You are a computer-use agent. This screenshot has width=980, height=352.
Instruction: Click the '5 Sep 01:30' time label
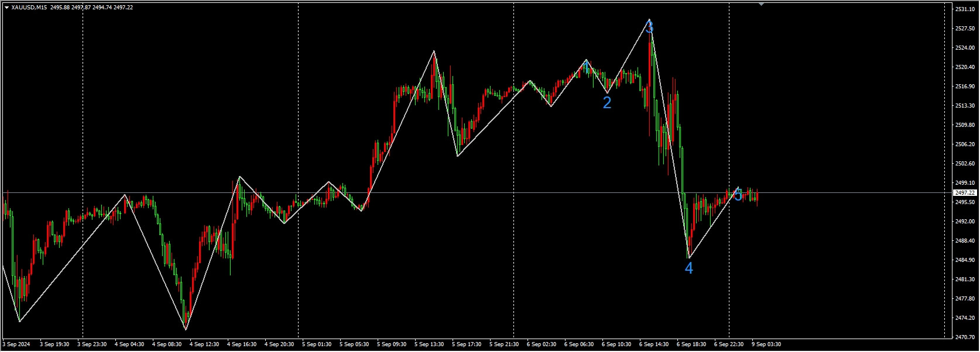click(317, 344)
